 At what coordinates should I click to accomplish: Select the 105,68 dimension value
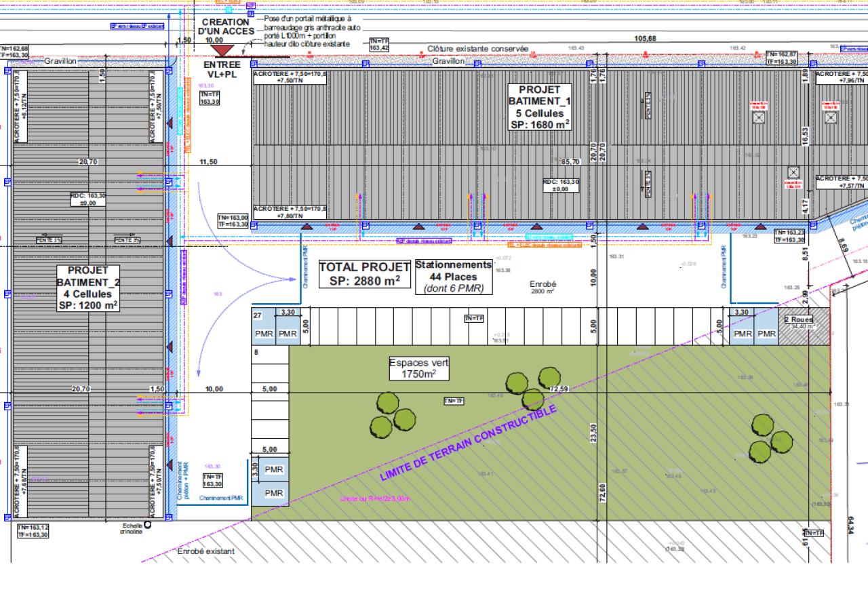(x=645, y=39)
